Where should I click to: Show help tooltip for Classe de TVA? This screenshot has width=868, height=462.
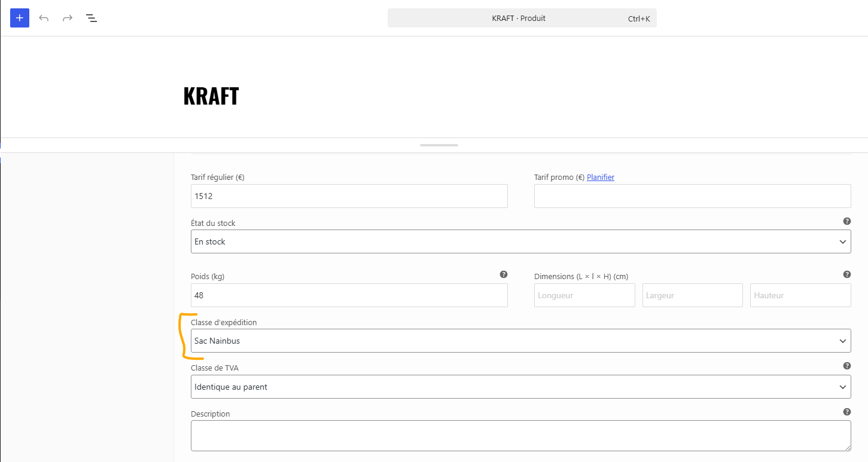point(847,366)
